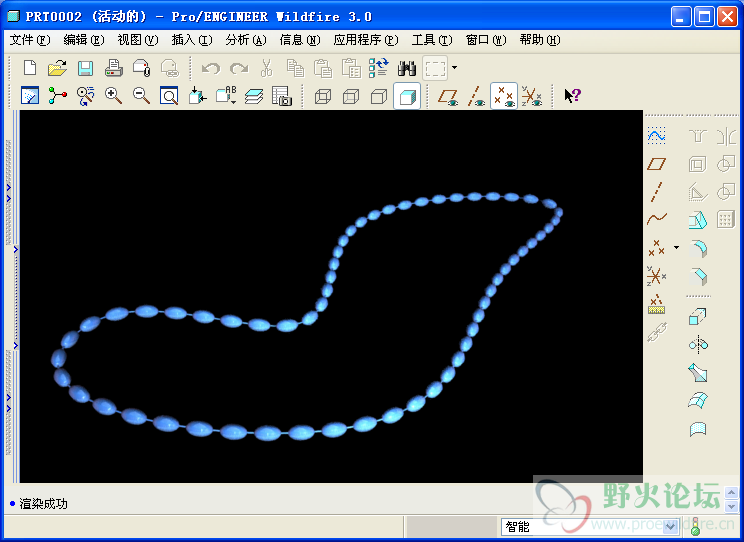Click the traffic light regeneration status icon

[696, 527]
